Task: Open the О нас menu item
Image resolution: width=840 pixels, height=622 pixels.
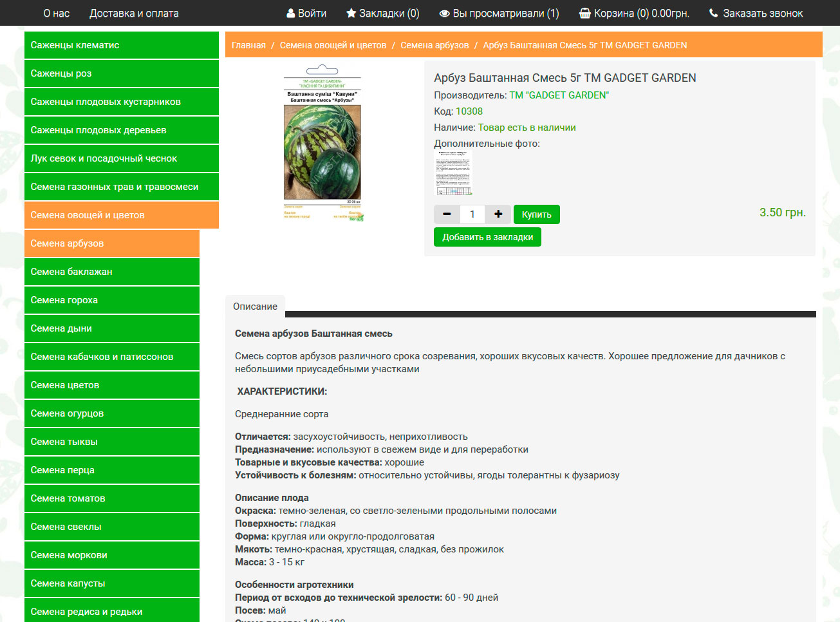Action: pos(57,14)
